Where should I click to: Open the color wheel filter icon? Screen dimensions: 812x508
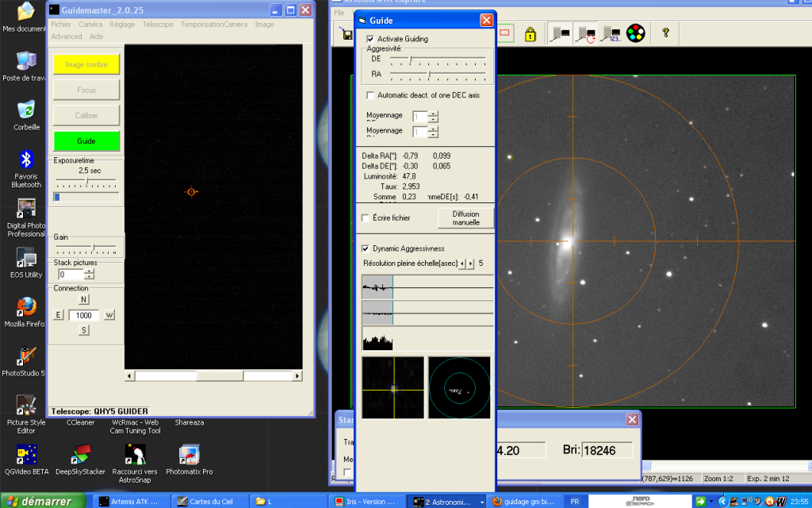point(635,33)
